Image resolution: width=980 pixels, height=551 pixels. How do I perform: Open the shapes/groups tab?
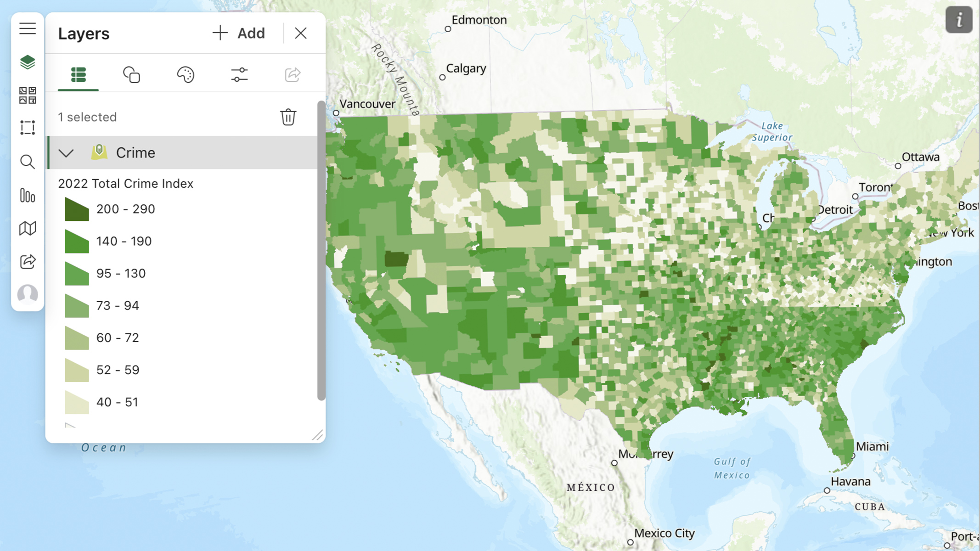[131, 74]
